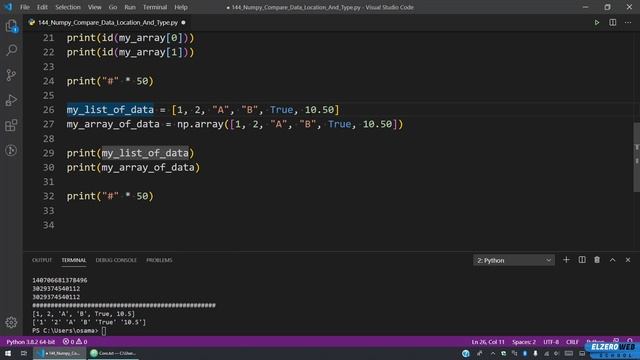This screenshot has height=360, width=640.
Task: Change line endings via CRLF
Action: (x=572, y=342)
